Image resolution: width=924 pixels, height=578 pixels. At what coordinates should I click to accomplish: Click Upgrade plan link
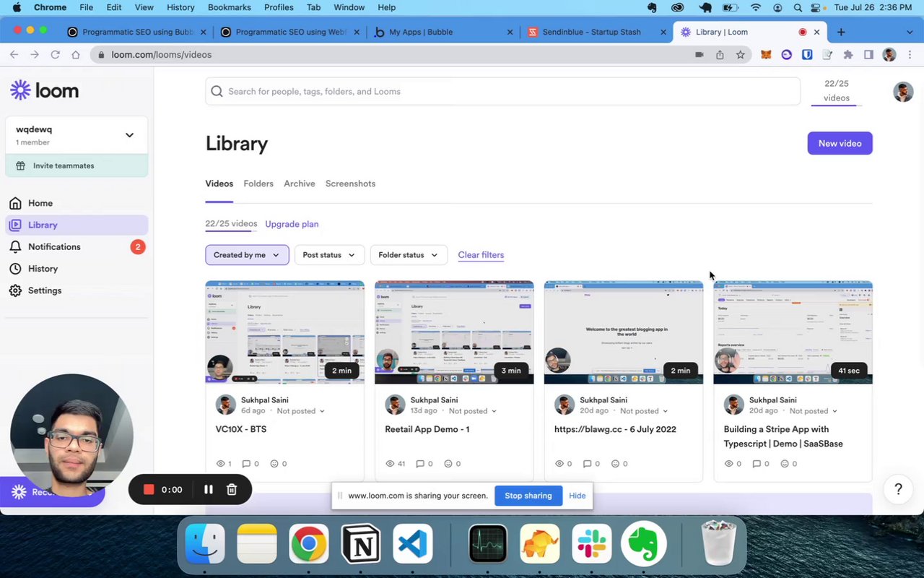[x=292, y=224]
